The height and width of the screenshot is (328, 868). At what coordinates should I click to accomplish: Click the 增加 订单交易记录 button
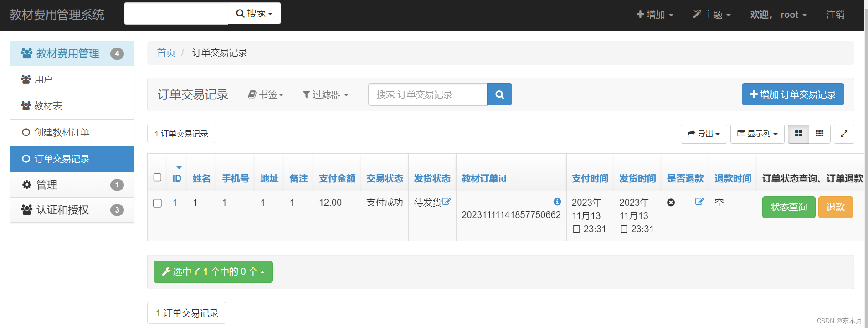[x=793, y=94]
